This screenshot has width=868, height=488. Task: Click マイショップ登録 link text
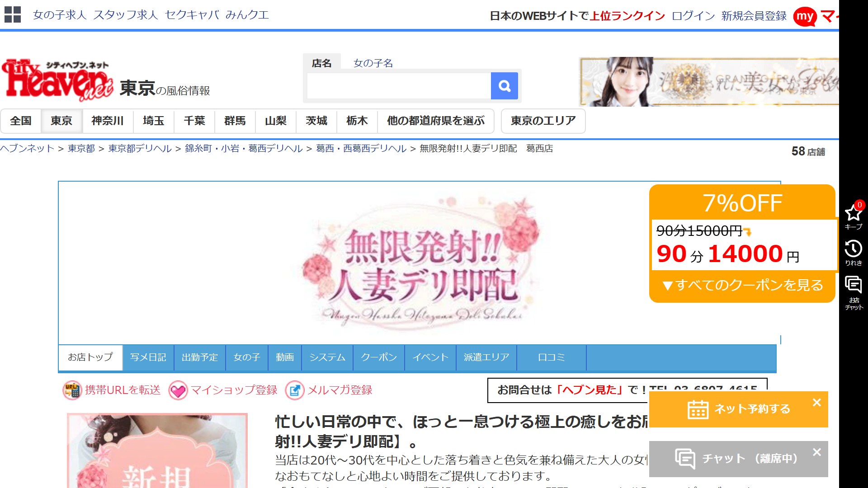pyautogui.click(x=234, y=390)
